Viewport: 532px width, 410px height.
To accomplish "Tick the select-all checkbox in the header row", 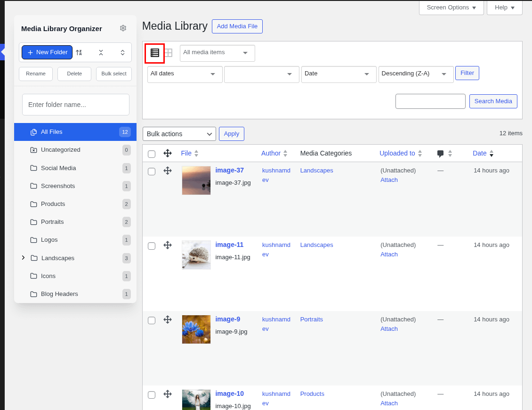I will point(151,153).
